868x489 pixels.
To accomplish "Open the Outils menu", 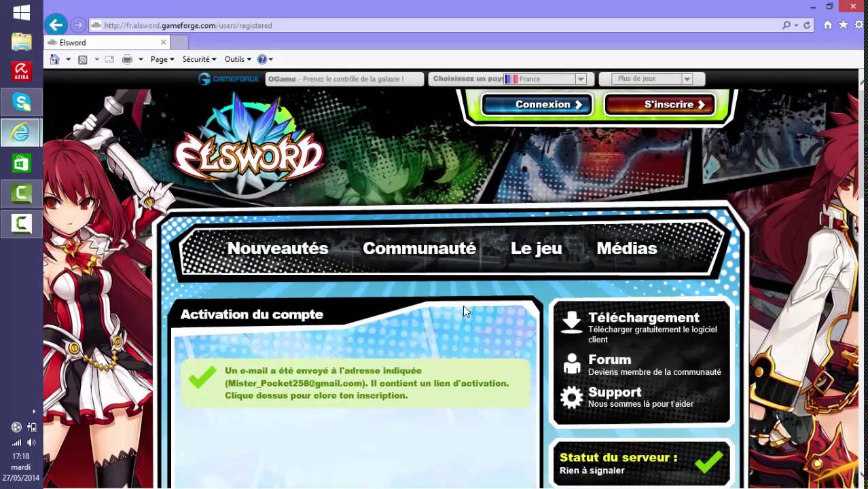I will click(238, 59).
